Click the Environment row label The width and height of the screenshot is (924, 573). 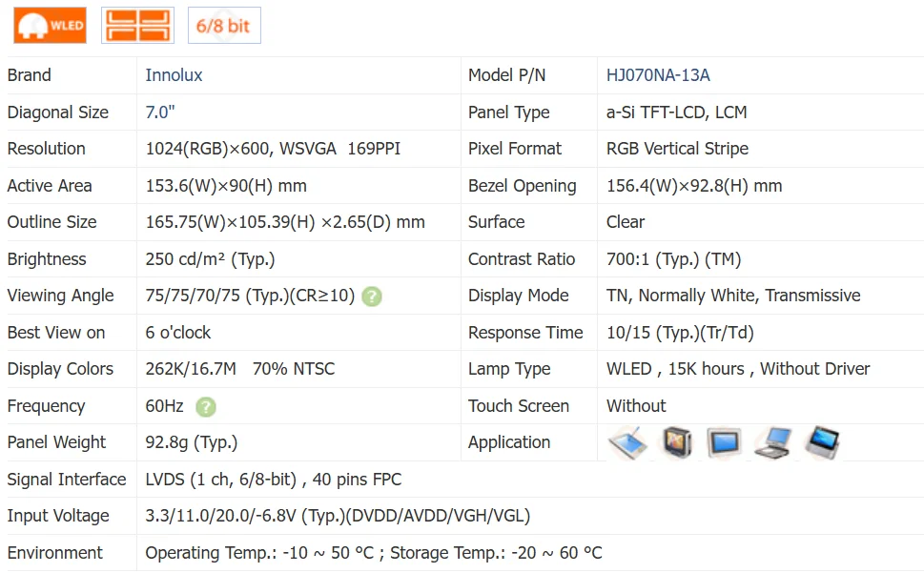54,553
